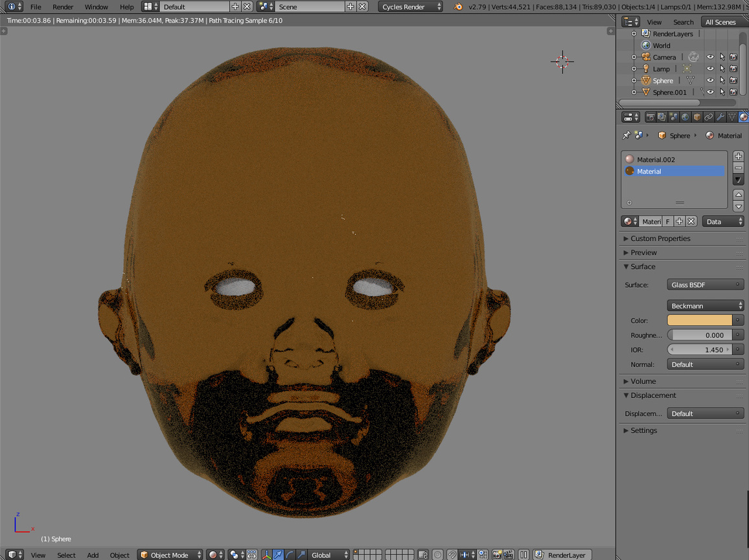Toggle renderability camera icon for Sphere.001
The width and height of the screenshot is (749, 560).
click(733, 92)
